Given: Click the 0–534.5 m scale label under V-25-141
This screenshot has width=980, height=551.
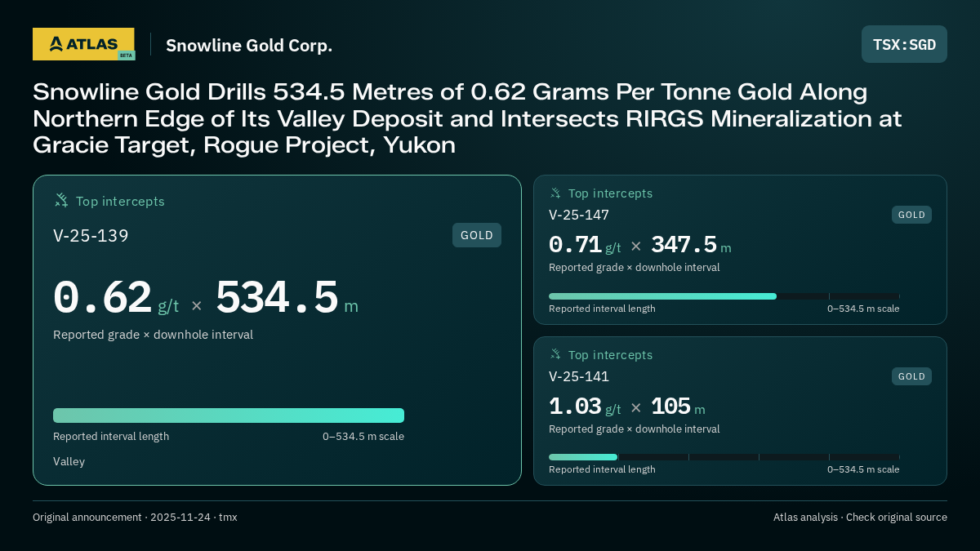Looking at the screenshot, I should (863, 469).
